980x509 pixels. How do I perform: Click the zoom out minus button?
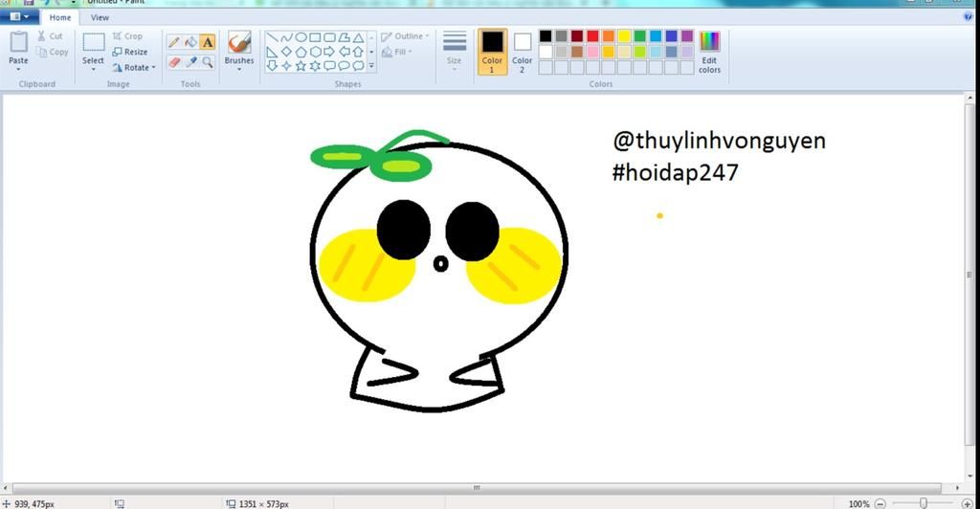[880, 503]
